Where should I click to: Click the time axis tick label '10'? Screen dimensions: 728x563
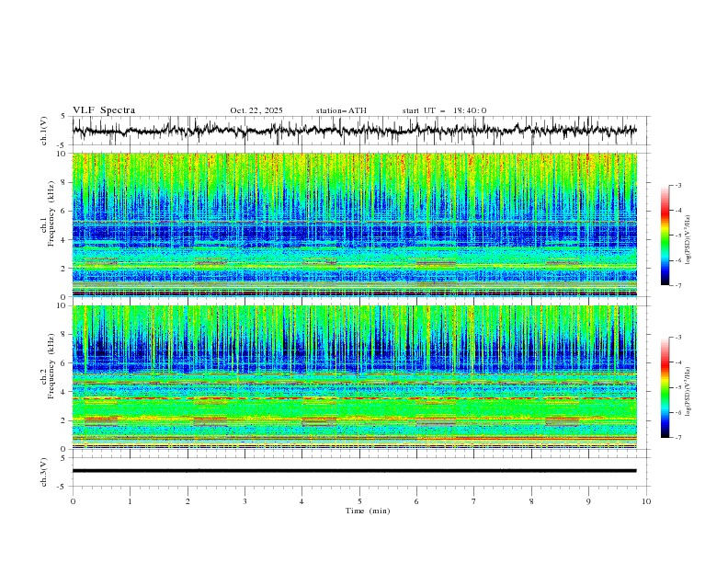point(646,501)
